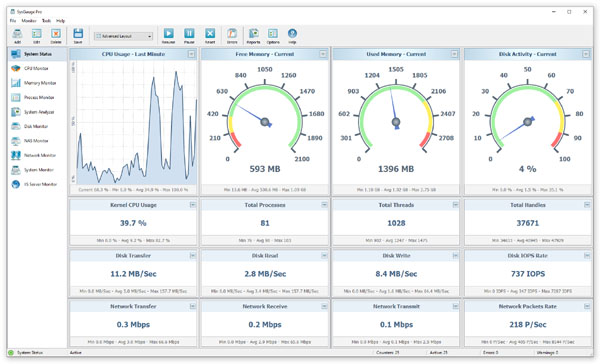Click the Delete icon in the toolbar
600x364 pixels.
56,36
